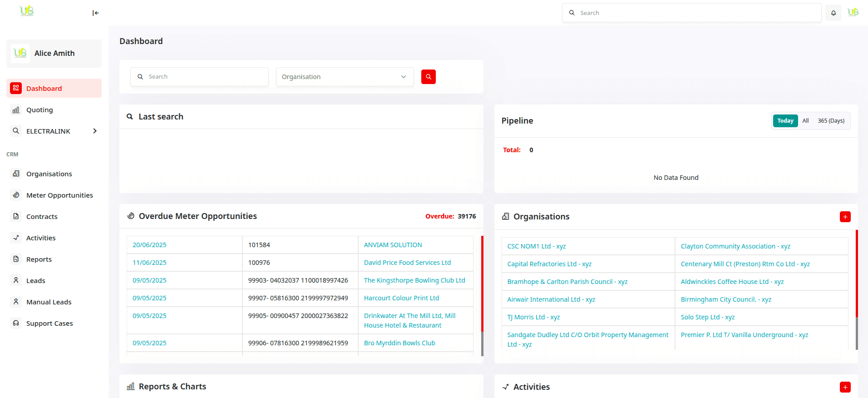Select the All pipeline filter
This screenshot has width=868, height=398.
pyautogui.click(x=805, y=121)
